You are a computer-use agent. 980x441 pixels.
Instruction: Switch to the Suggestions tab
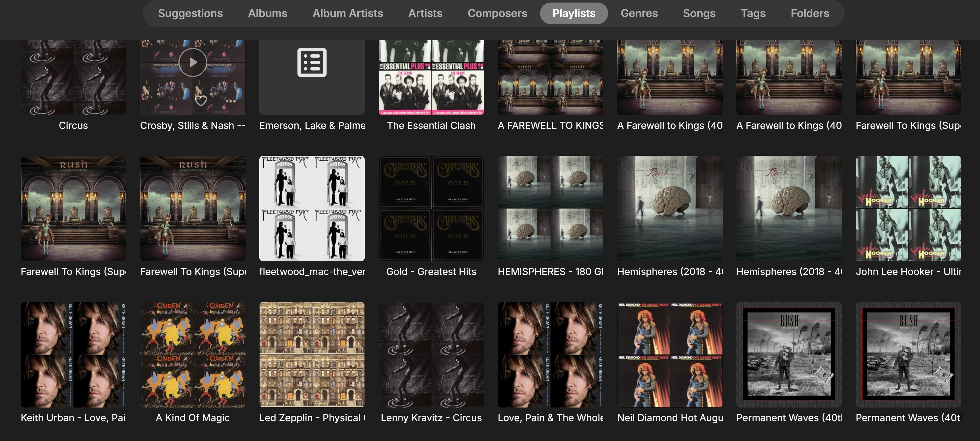pos(190,13)
